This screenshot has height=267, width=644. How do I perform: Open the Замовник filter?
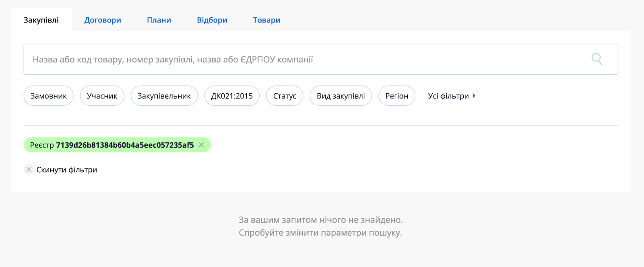pos(48,96)
